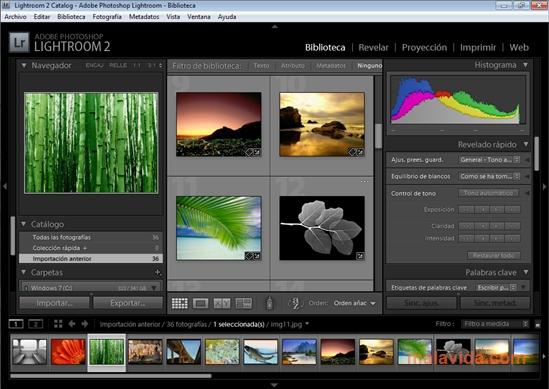Set Navigator zoom to 1:1
This screenshot has height=389, width=549.
(x=137, y=65)
